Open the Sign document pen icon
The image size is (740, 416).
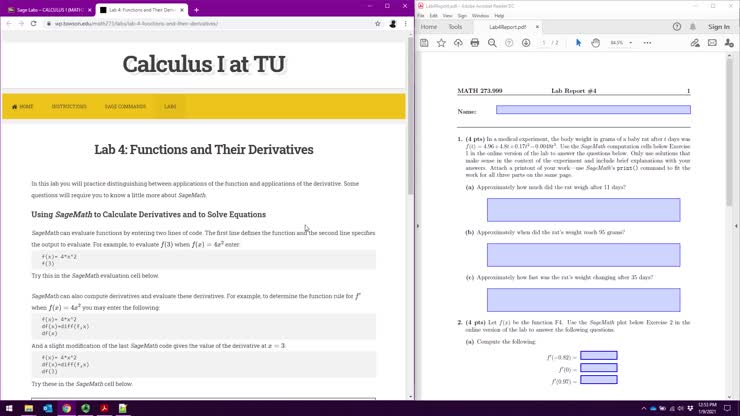tap(695, 43)
